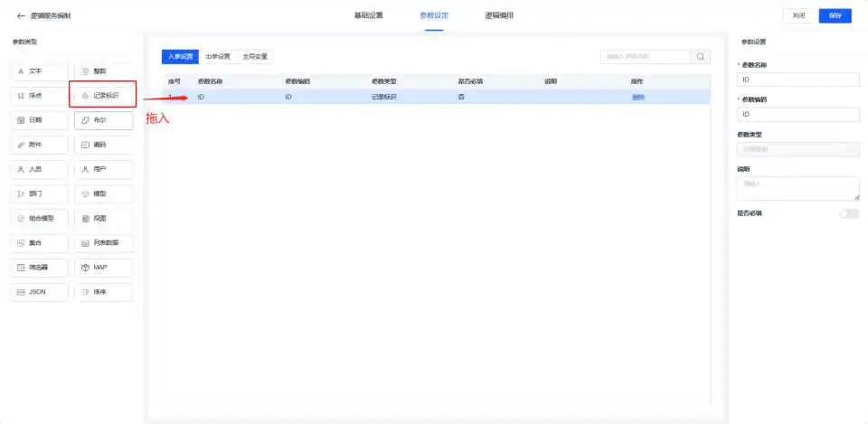868x424 pixels.
Task: Pick the 模型 parameter type tile
Action: pyautogui.click(x=103, y=193)
